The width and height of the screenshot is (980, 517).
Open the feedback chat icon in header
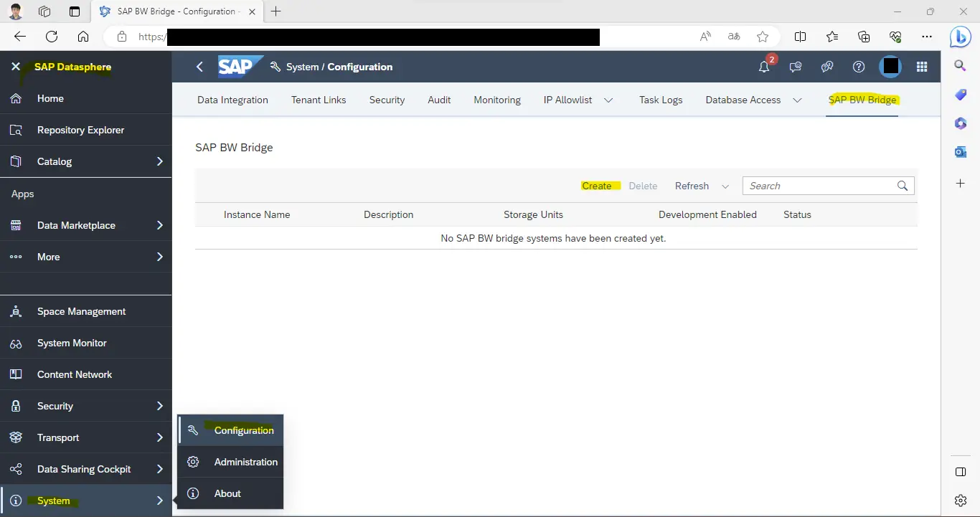pos(796,67)
